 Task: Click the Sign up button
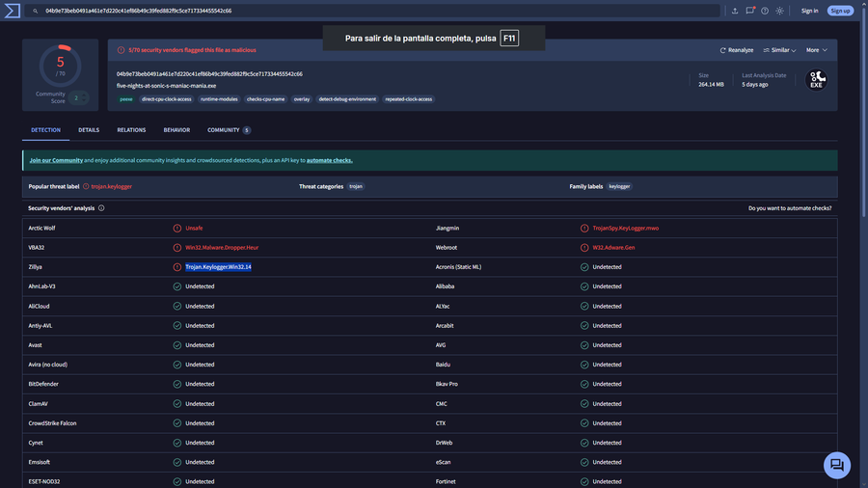tap(840, 11)
